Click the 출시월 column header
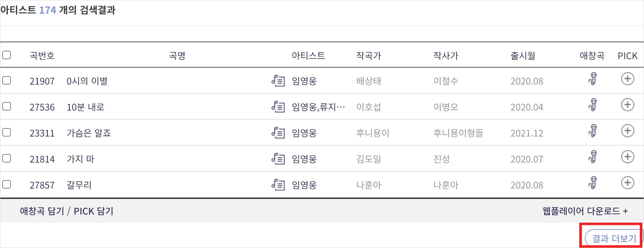 click(x=523, y=56)
